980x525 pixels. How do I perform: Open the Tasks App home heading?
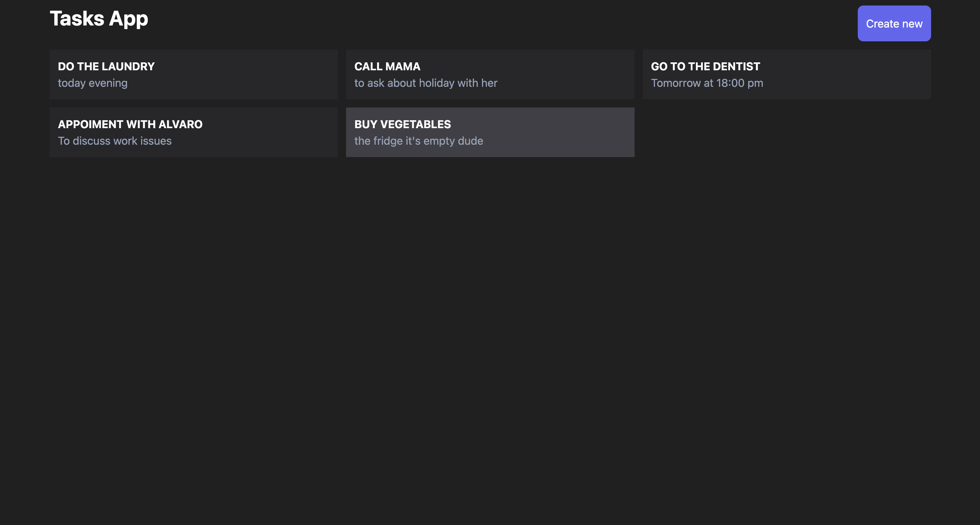(99, 18)
